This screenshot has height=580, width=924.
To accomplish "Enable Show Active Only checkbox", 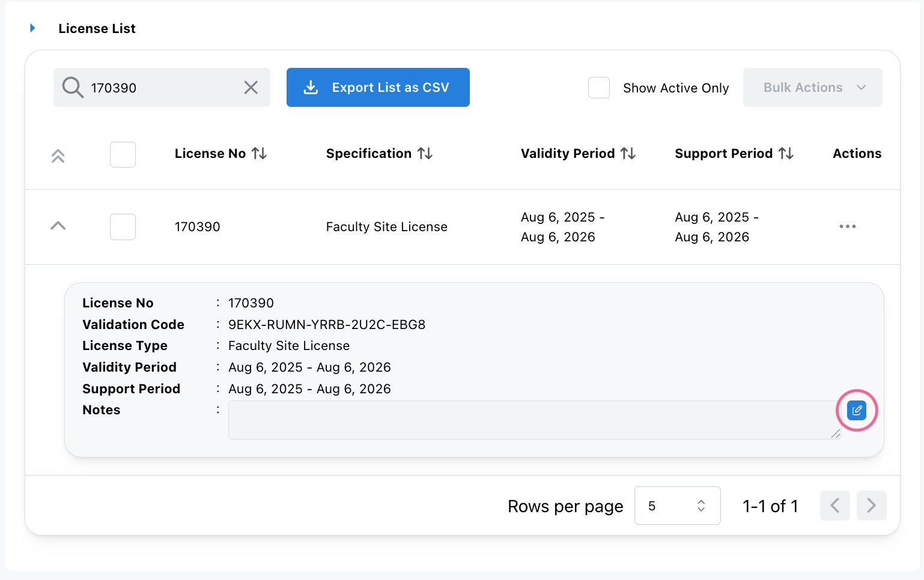I will pyautogui.click(x=599, y=88).
